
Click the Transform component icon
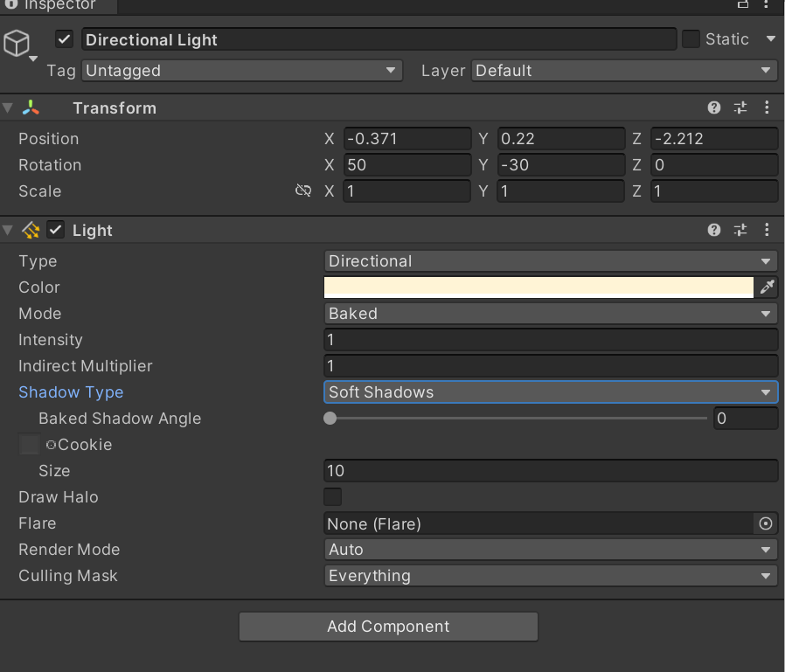pos(31,107)
